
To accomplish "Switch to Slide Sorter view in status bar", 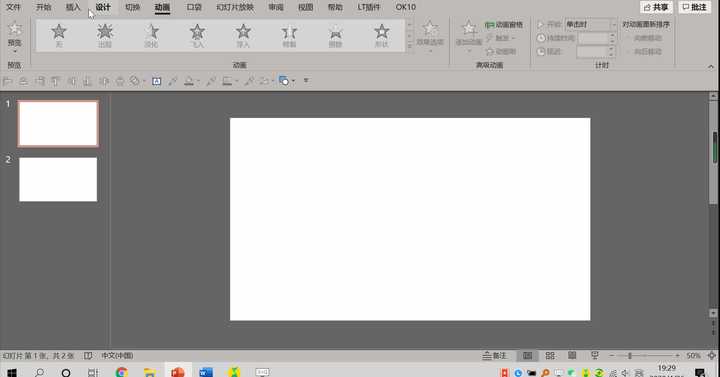I will point(550,356).
